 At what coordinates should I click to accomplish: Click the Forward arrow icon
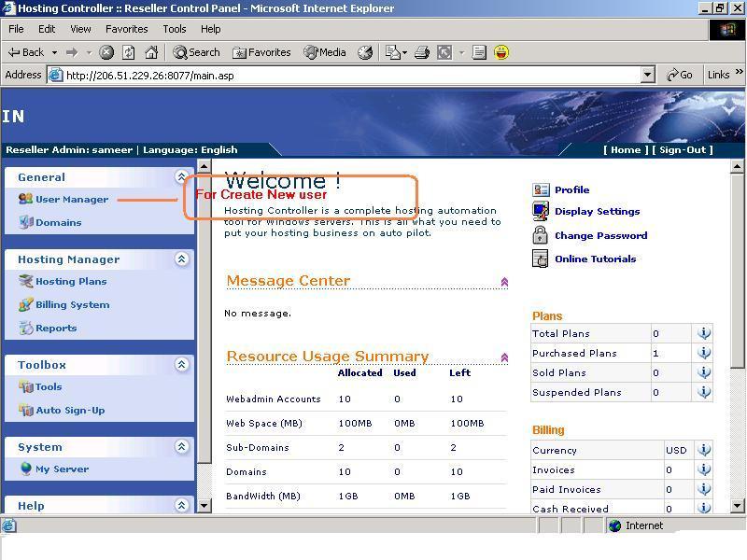click(72, 52)
